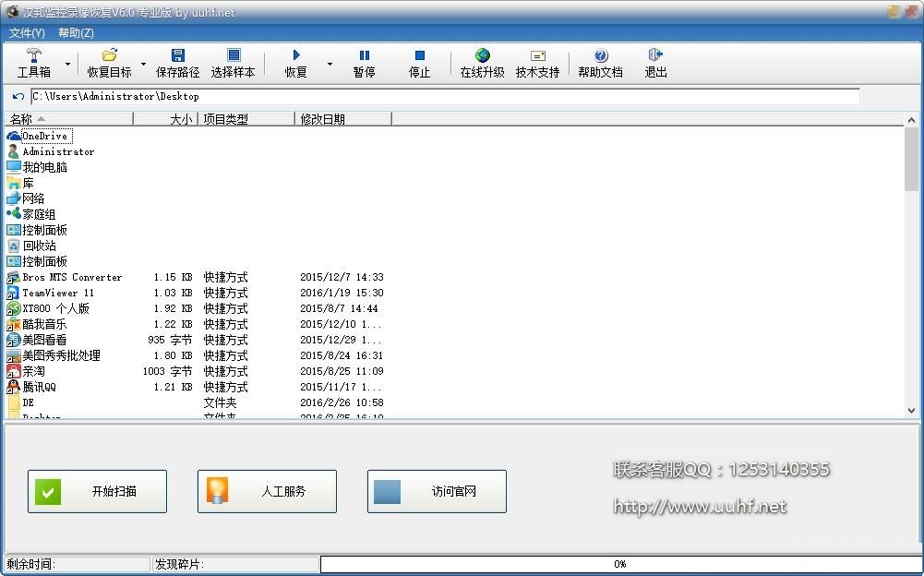Select the 回收站 recycle bin item
This screenshot has width=924, height=576.
pyautogui.click(x=39, y=246)
